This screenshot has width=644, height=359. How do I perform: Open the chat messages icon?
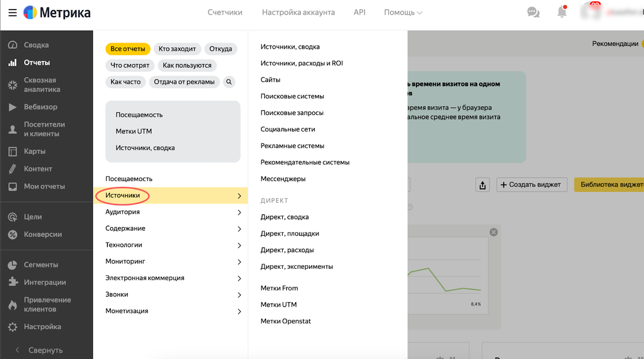pos(533,12)
